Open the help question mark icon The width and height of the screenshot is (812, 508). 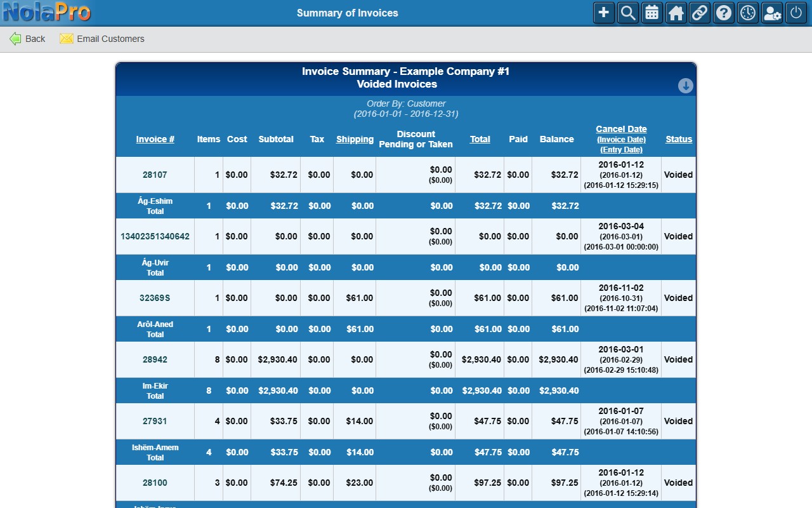click(724, 13)
